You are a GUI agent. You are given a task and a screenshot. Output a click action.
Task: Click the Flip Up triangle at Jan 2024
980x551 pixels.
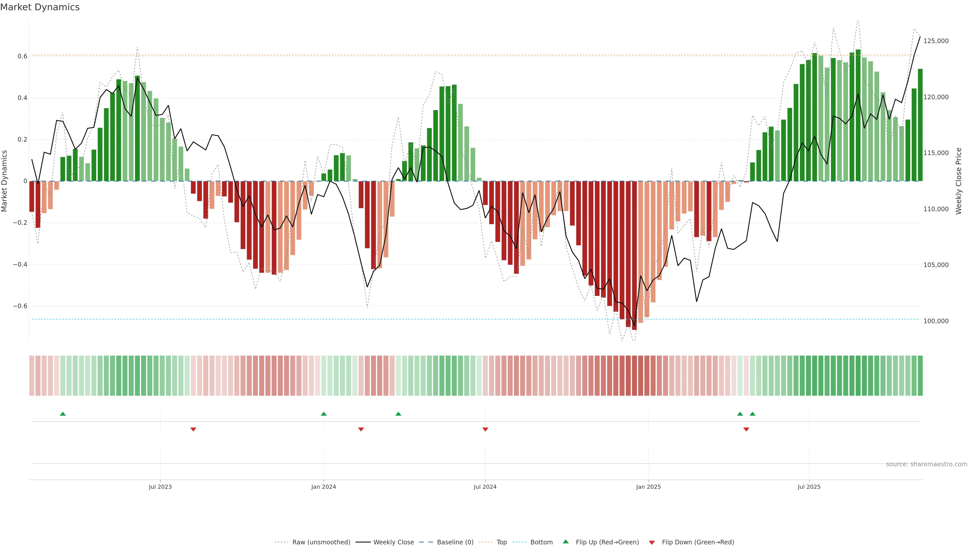tap(324, 414)
